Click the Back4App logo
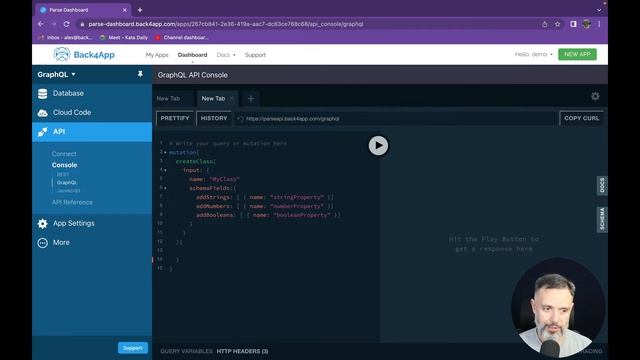Image resolution: width=640 pixels, height=360 pixels. [x=84, y=54]
